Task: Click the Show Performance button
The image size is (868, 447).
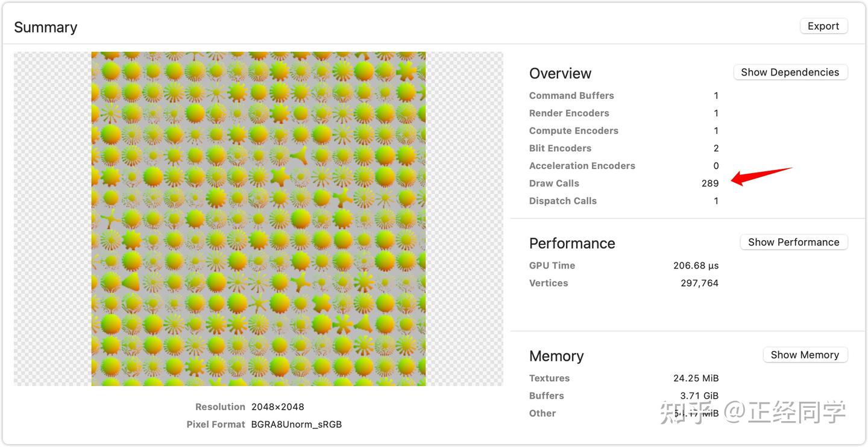Action: tap(793, 242)
